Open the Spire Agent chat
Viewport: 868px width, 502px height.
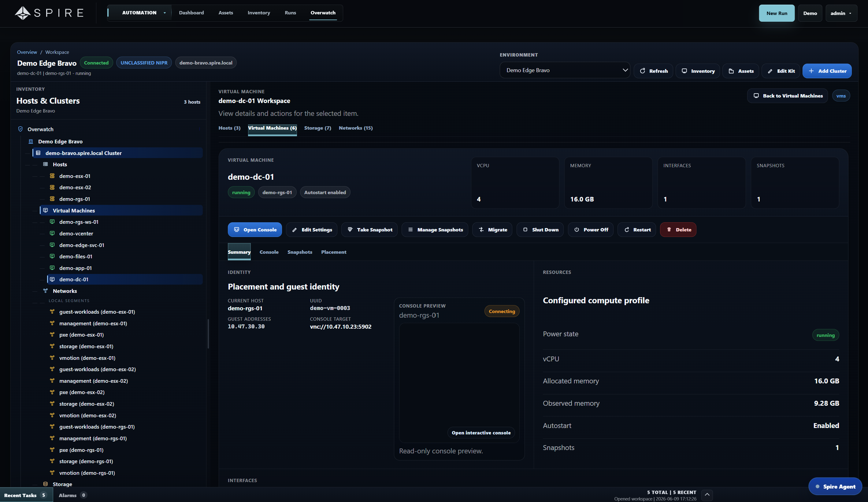835,486
